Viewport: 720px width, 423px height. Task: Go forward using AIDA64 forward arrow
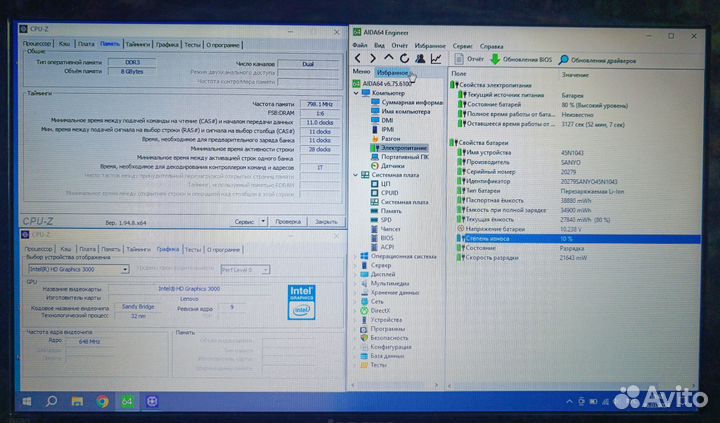click(373, 59)
